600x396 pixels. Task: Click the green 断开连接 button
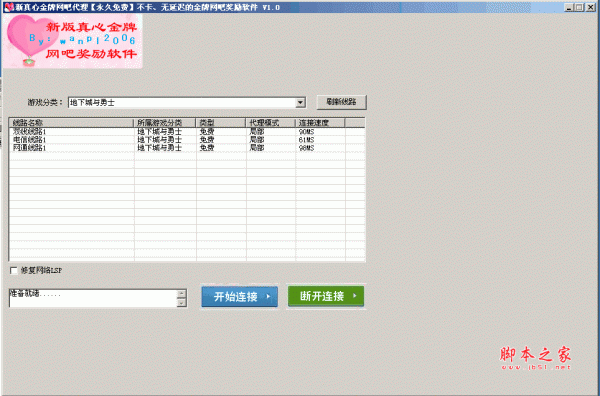pos(326,296)
